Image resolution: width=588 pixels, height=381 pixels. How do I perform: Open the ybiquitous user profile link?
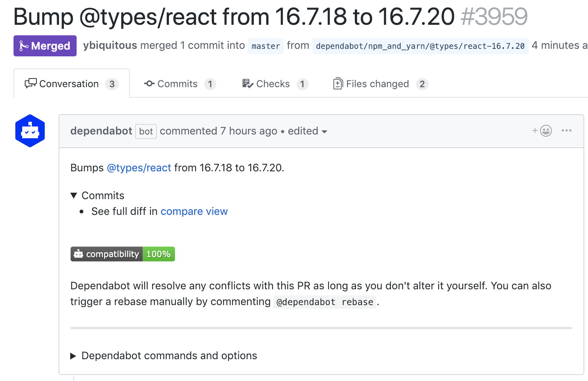tap(110, 45)
